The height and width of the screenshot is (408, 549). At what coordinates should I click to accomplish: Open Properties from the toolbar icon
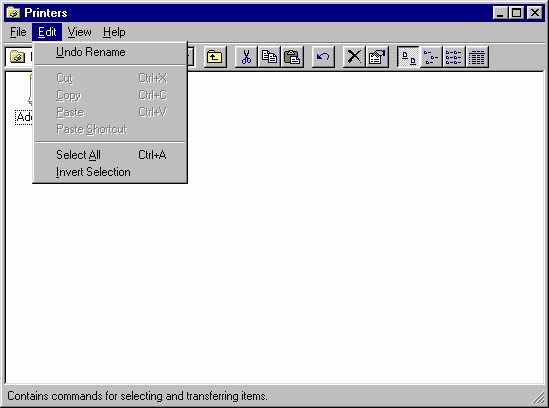(x=377, y=57)
